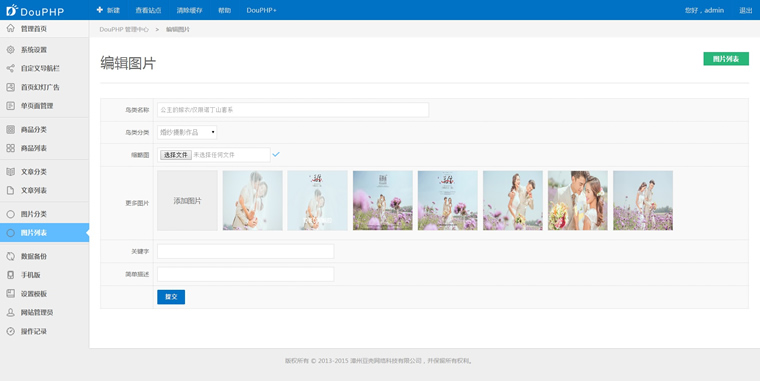760x381 pixels.
Task: Click the template icon for 设置模板
Action: [x=10, y=293]
